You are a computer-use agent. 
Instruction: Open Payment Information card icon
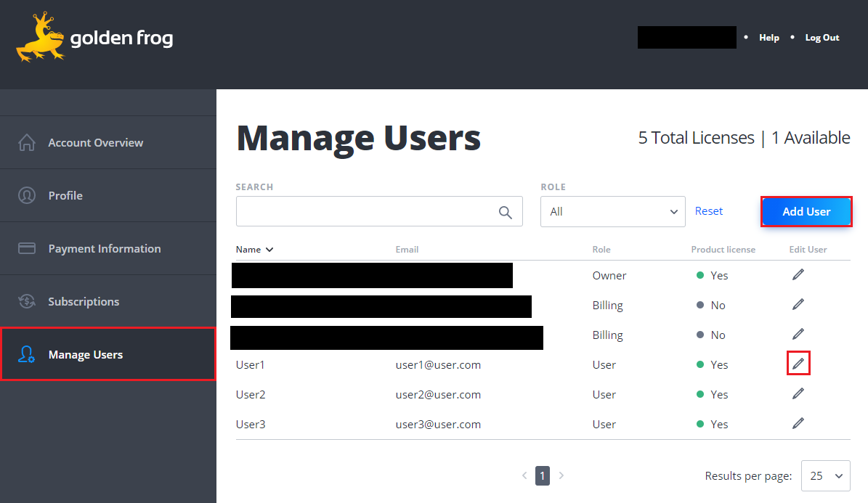point(27,248)
